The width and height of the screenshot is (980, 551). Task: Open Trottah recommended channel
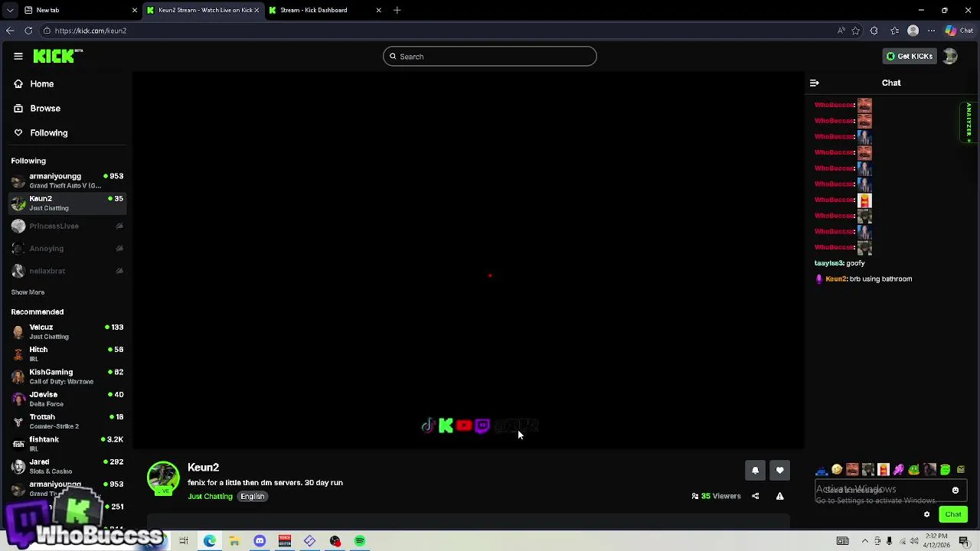pos(69,421)
